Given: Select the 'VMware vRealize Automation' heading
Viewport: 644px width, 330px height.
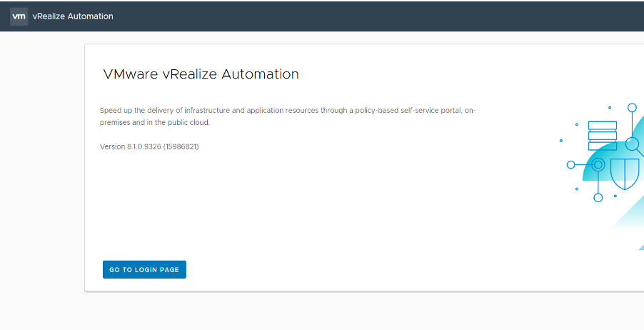Looking at the screenshot, I should (x=201, y=74).
